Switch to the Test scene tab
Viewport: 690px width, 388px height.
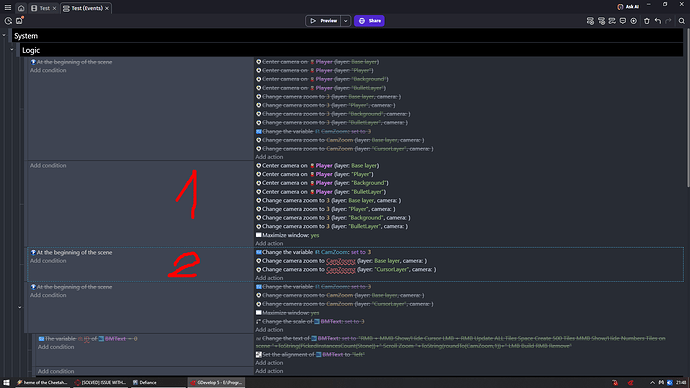pos(44,8)
